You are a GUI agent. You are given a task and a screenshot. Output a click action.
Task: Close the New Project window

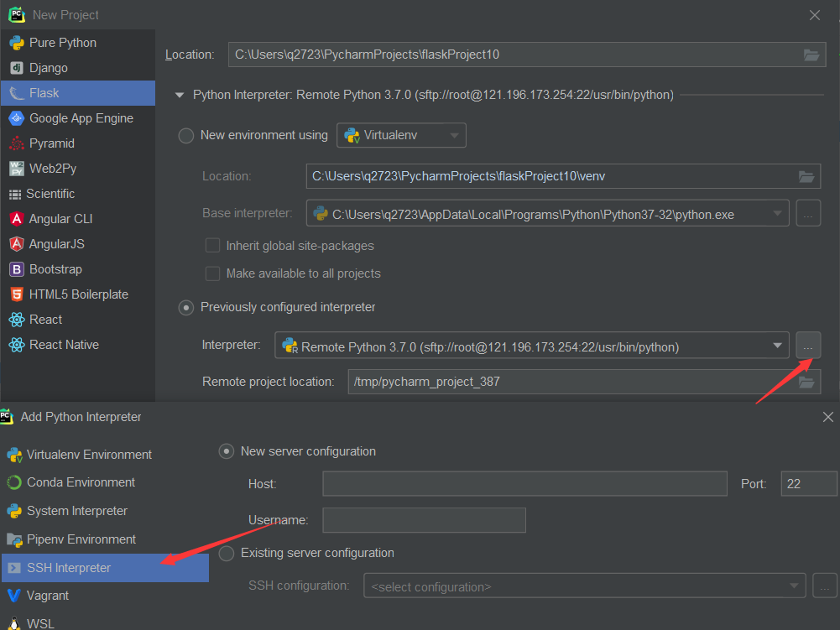pos(814,15)
